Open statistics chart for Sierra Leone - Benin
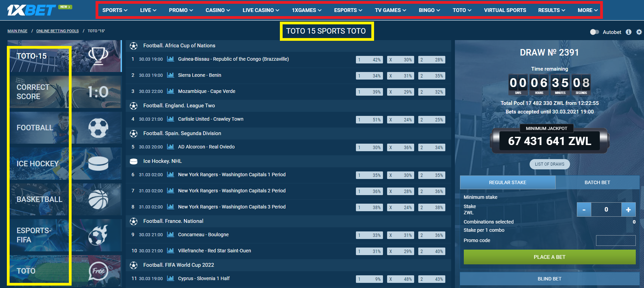 (x=171, y=75)
